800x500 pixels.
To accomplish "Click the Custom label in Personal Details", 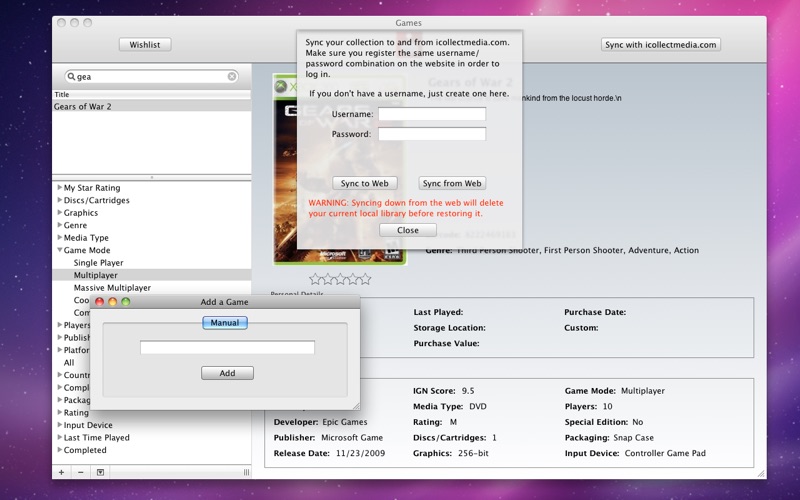I will tap(581, 328).
